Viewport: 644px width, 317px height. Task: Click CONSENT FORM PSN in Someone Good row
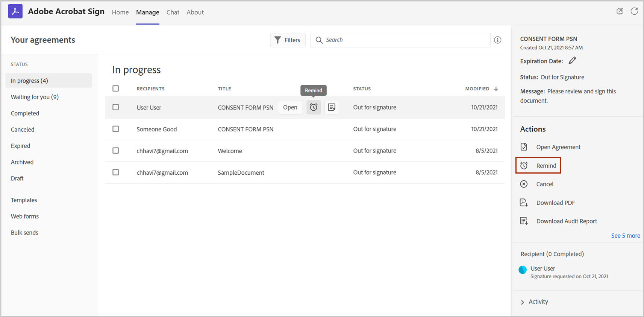(x=245, y=129)
